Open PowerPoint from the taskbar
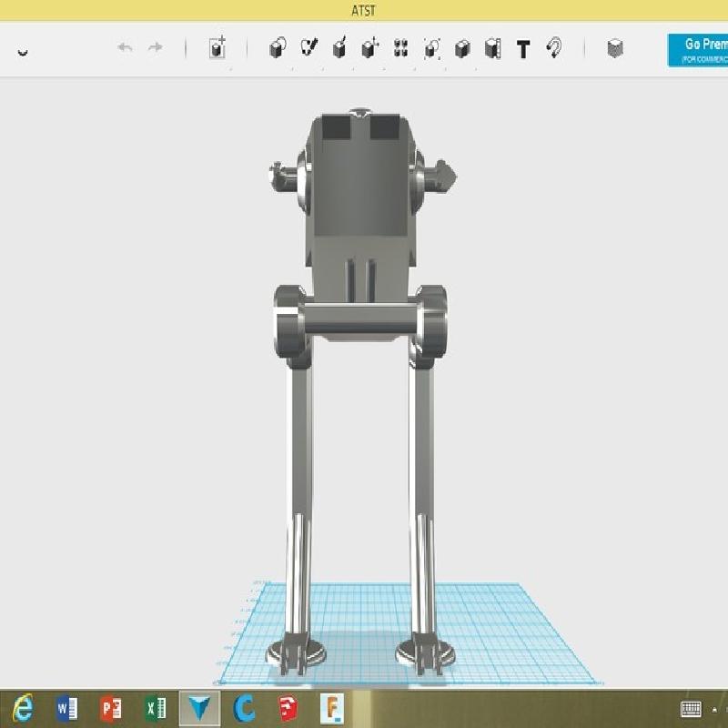Viewport: 728px width, 728px height. click(x=110, y=709)
